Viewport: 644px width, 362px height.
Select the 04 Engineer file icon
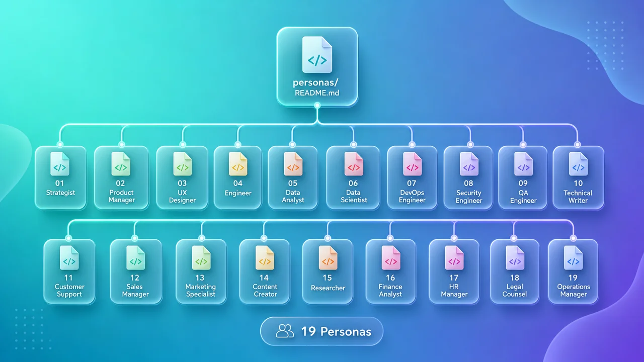pos(238,164)
